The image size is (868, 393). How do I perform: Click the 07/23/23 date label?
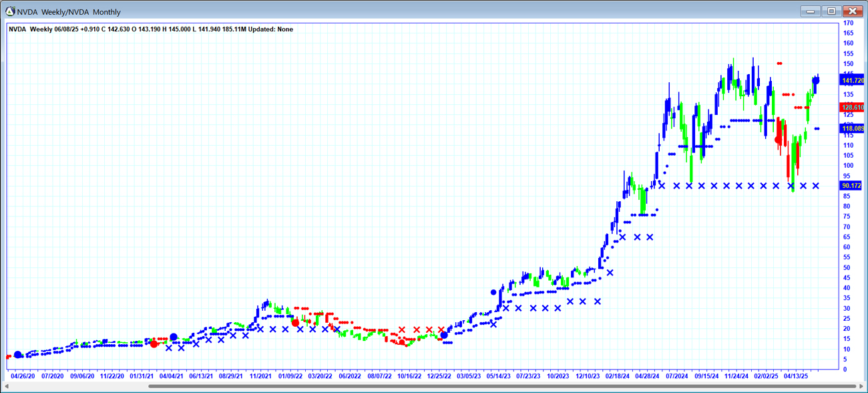point(529,376)
